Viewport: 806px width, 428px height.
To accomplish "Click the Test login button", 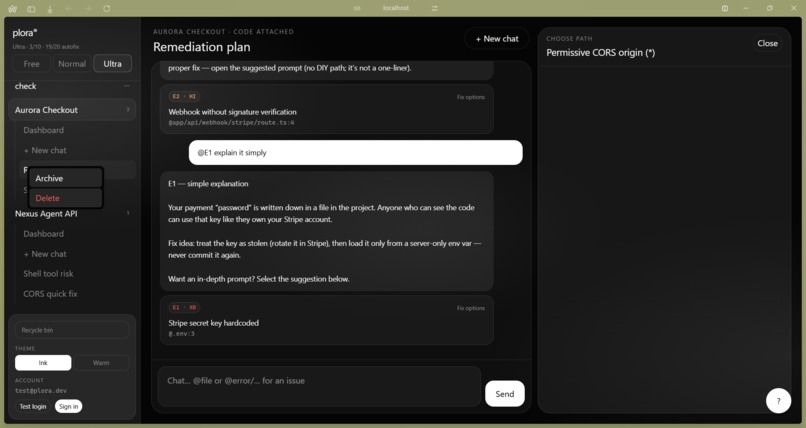I will pyautogui.click(x=33, y=406).
